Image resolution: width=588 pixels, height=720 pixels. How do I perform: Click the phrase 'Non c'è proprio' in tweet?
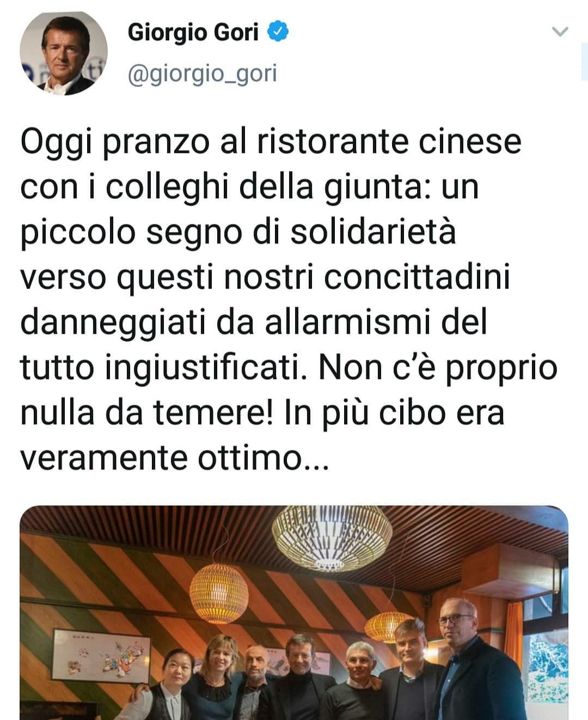[438, 368]
